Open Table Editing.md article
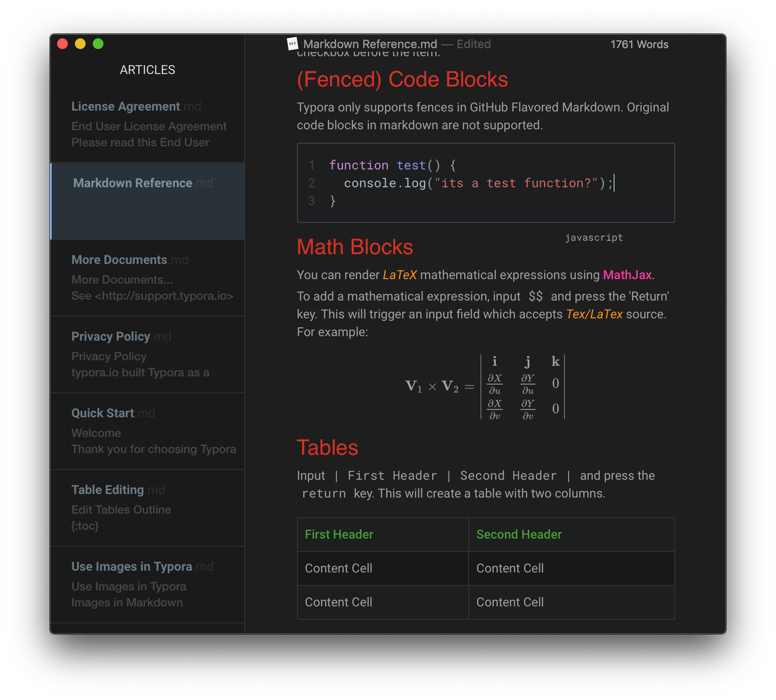776x700 pixels. [x=148, y=508]
